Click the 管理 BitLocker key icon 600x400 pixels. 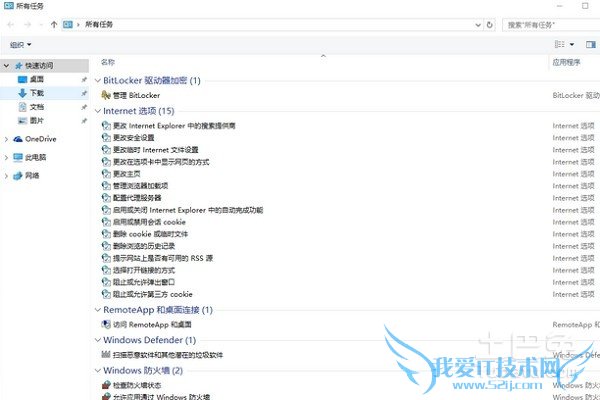tap(106, 95)
